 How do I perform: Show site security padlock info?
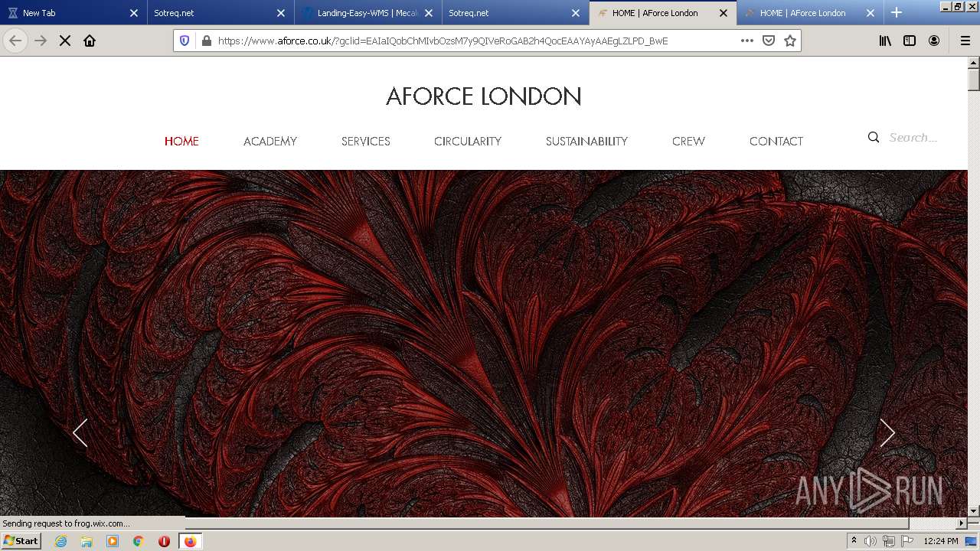pyautogui.click(x=206, y=41)
